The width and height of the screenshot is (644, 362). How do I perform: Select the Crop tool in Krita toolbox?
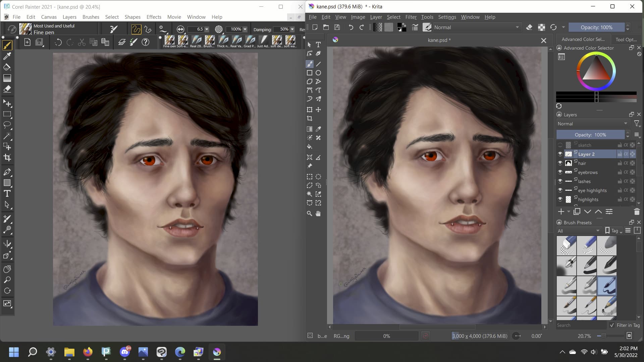(309, 119)
